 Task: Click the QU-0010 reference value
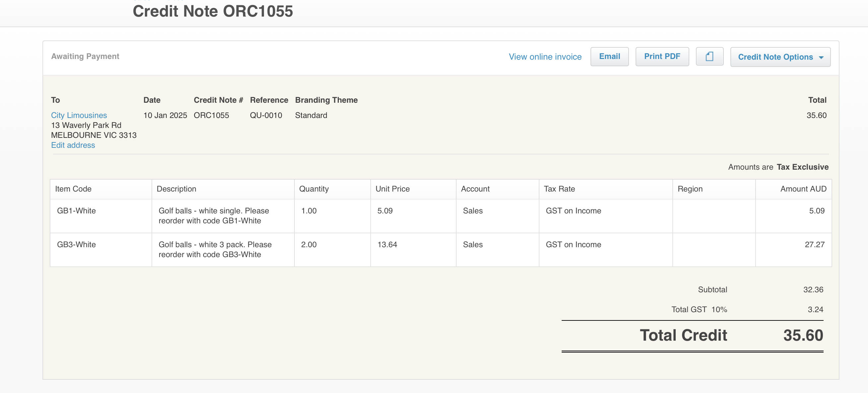point(266,115)
